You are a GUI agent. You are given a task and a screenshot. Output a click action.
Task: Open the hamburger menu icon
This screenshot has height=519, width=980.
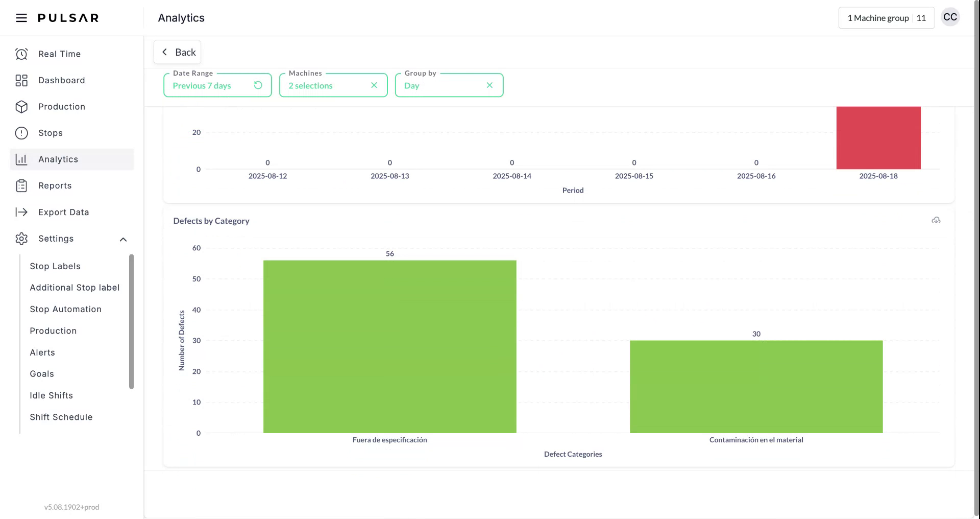(x=21, y=18)
